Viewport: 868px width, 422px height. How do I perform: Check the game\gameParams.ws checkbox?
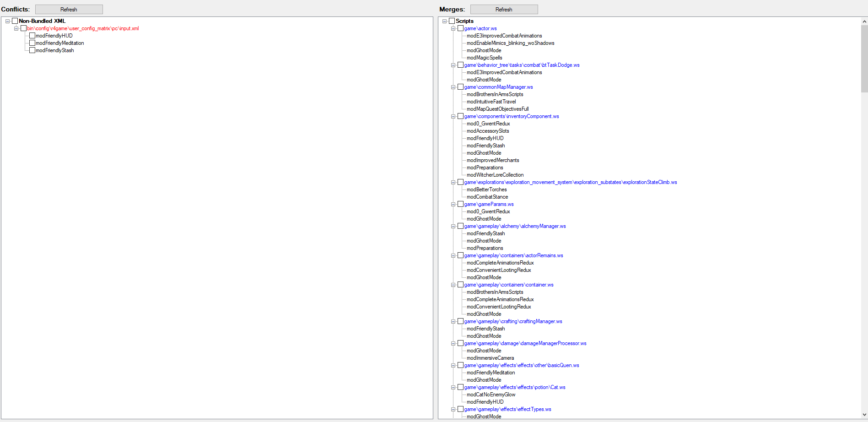click(x=460, y=204)
